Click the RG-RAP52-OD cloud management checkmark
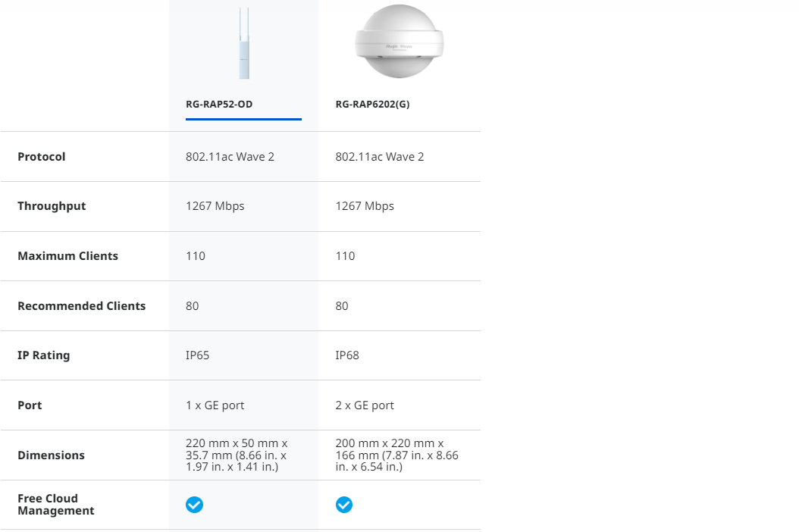 tap(195, 505)
